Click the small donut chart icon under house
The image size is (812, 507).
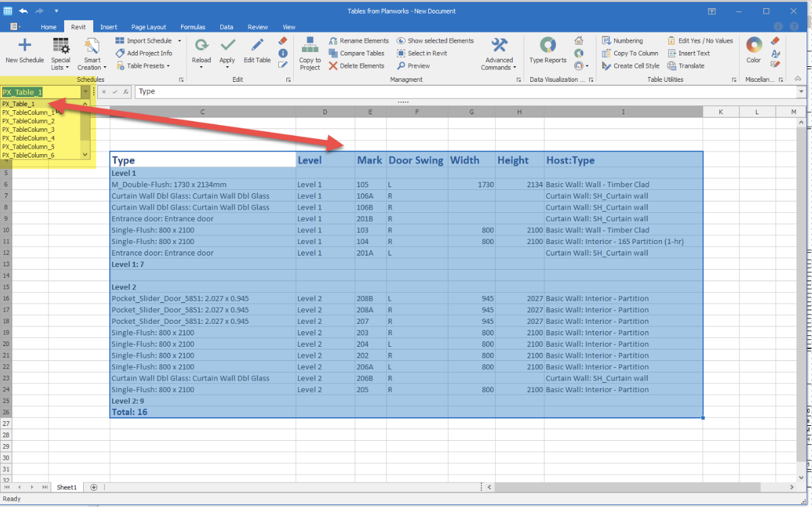[x=579, y=53]
